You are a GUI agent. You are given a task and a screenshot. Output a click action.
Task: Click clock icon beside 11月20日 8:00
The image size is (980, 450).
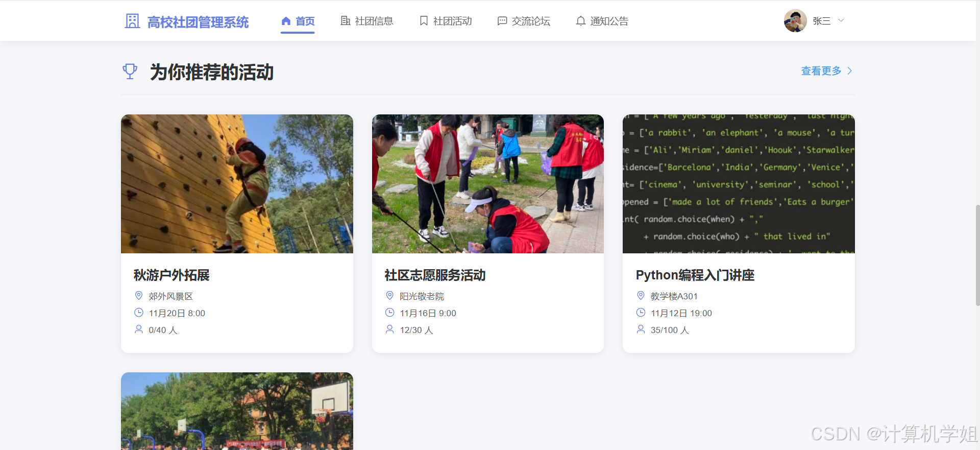pyautogui.click(x=138, y=313)
